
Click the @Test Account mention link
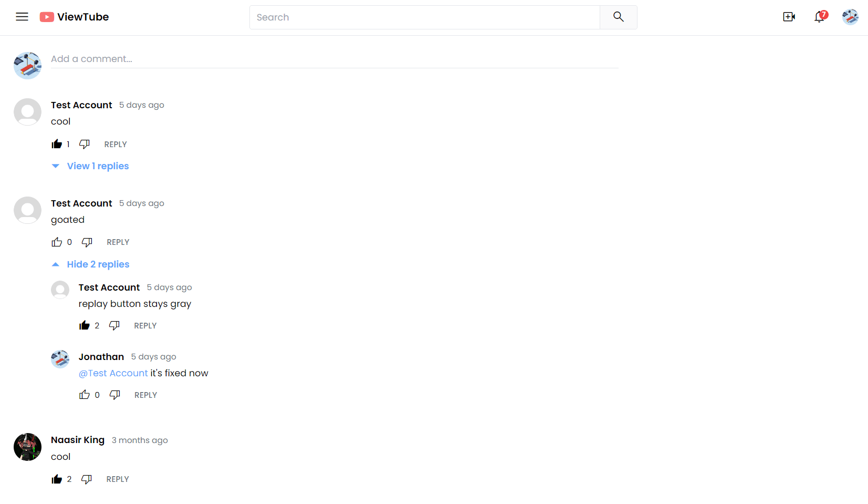pyautogui.click(x=113, y=373)
